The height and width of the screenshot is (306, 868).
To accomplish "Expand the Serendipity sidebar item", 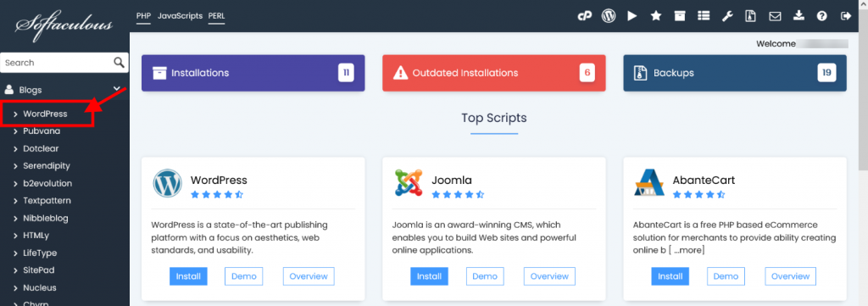I will 47,166.
